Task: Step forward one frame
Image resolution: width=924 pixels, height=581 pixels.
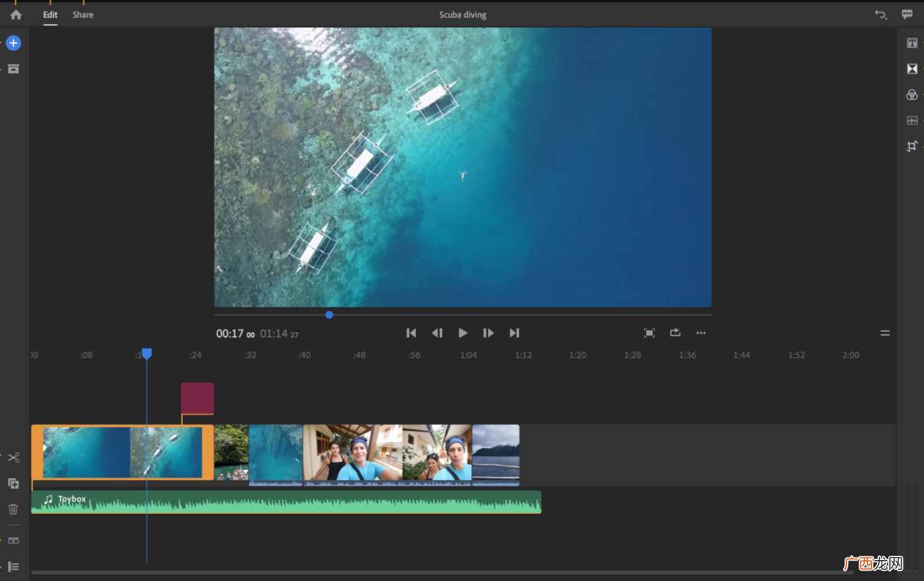Action: tap(488, 333)
